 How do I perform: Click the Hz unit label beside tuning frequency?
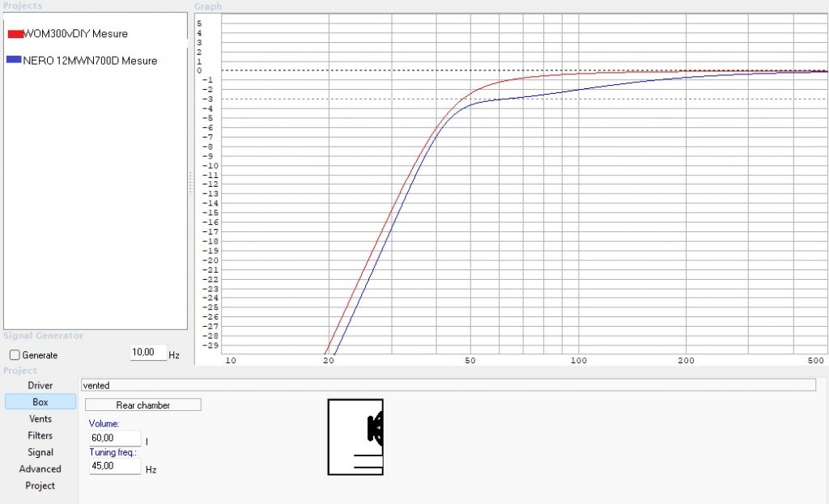[x=151, y=469]
